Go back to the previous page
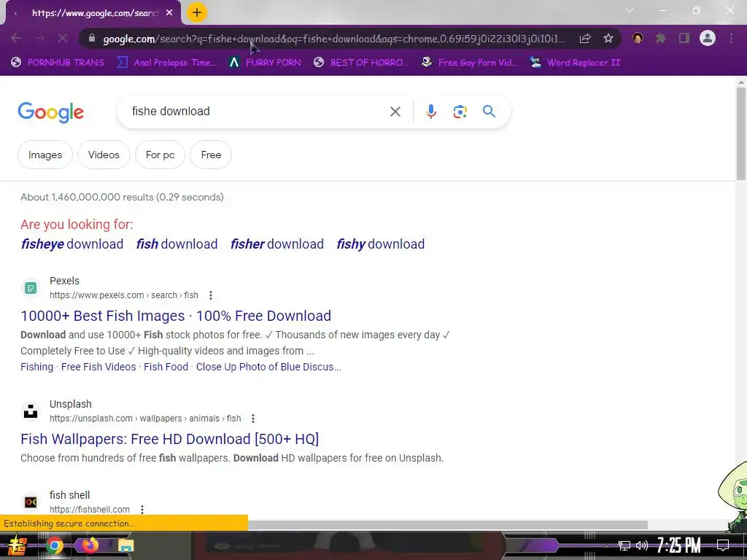Viewport: 747px width, 560px height. coord(16,38)
